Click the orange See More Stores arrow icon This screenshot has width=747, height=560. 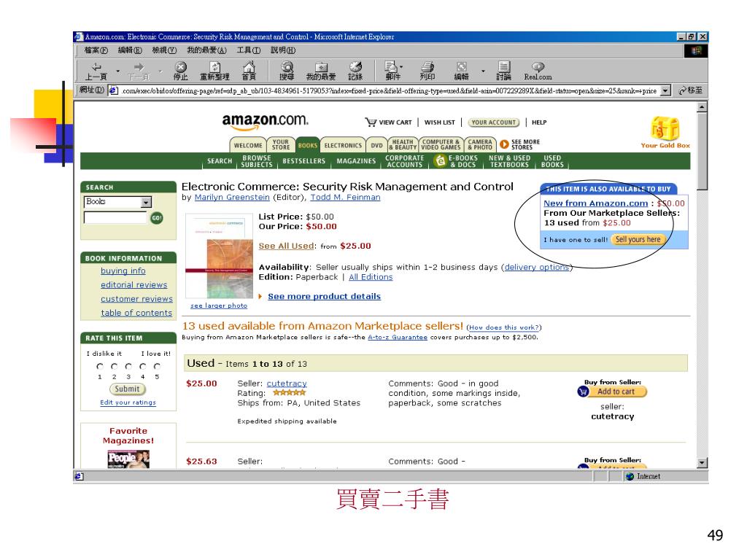pyautogui.click(x=504, y=144)
